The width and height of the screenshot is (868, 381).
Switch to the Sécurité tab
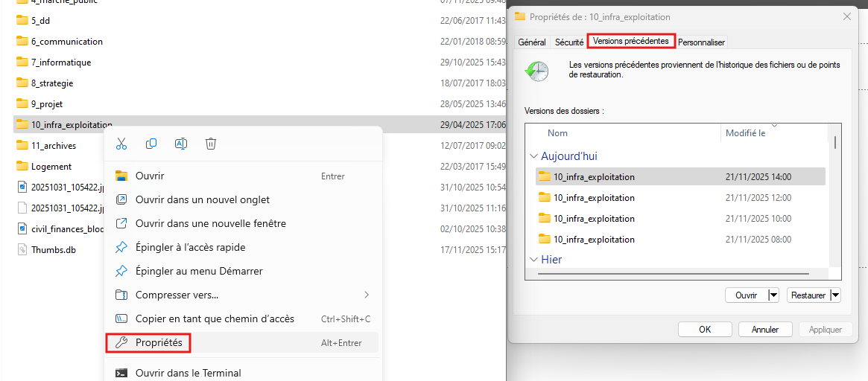pos(569,42)
